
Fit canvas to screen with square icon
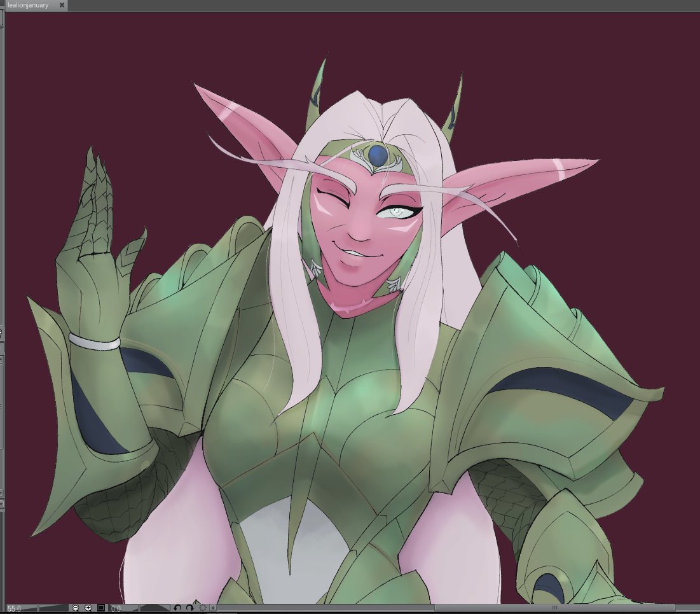(101, 608)
